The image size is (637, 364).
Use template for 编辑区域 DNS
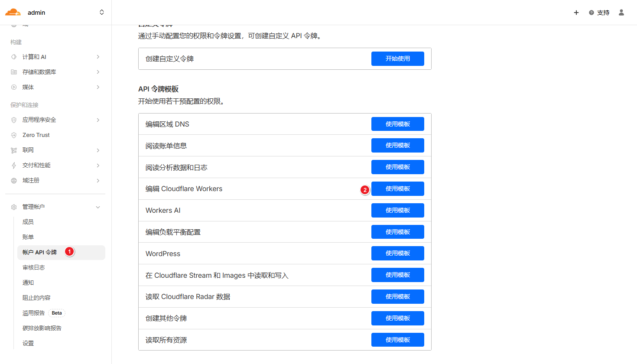[x=397, y=124]
